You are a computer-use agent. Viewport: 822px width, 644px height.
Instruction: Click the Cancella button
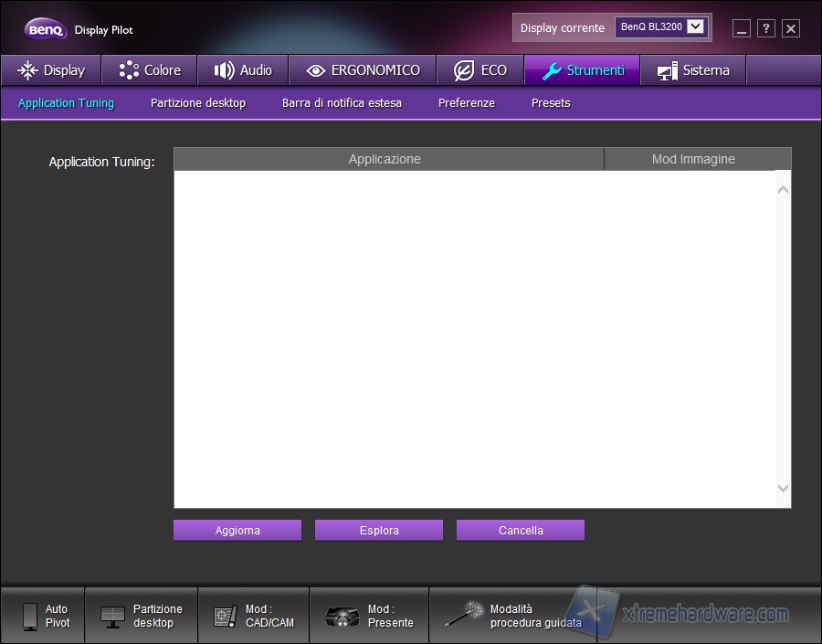521,530
